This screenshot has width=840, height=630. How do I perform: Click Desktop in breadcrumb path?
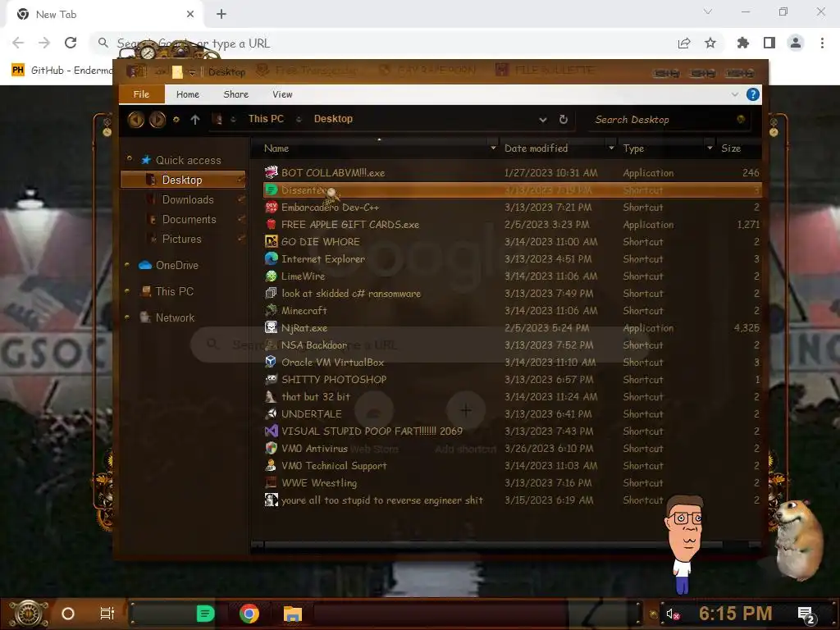(333, 119)
